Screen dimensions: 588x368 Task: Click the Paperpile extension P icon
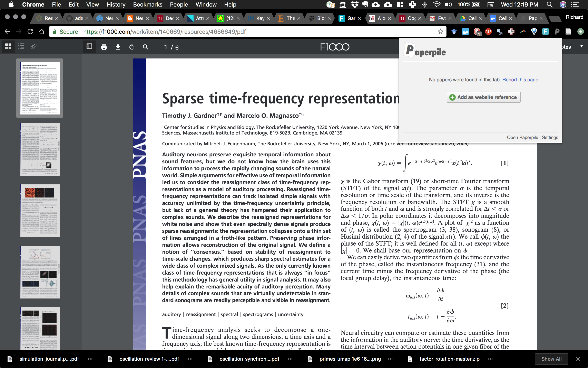557,32
